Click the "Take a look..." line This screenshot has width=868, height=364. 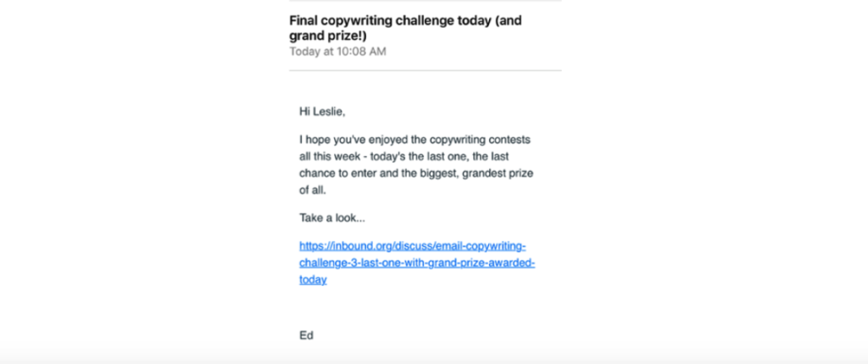click(x=332, y=218)
